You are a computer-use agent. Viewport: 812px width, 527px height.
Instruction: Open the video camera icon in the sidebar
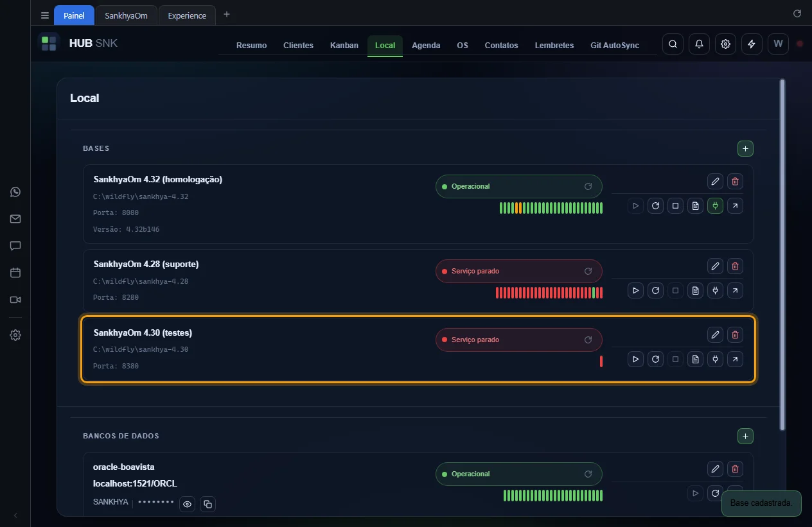tap(15, 300)
